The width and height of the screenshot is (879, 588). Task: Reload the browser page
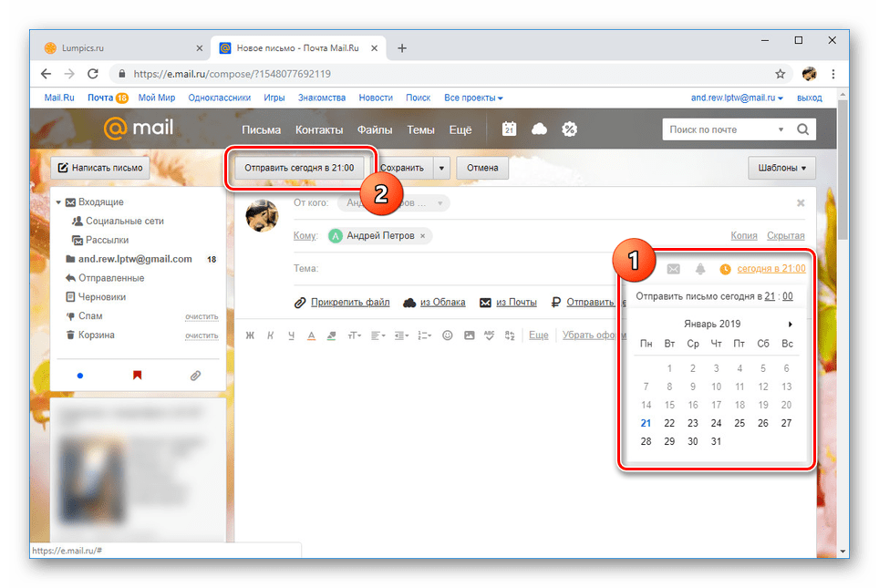[x=93, y=74]
